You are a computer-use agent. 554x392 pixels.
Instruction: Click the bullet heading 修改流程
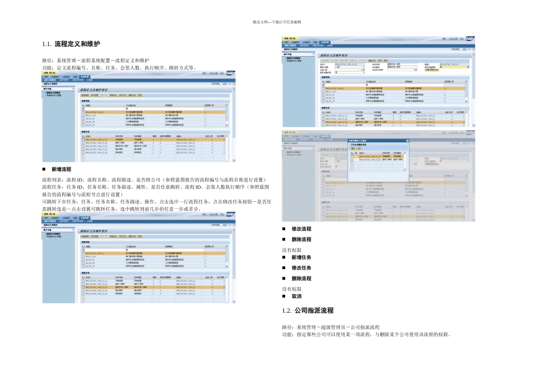pyautogui.click(x=301, y=229)
